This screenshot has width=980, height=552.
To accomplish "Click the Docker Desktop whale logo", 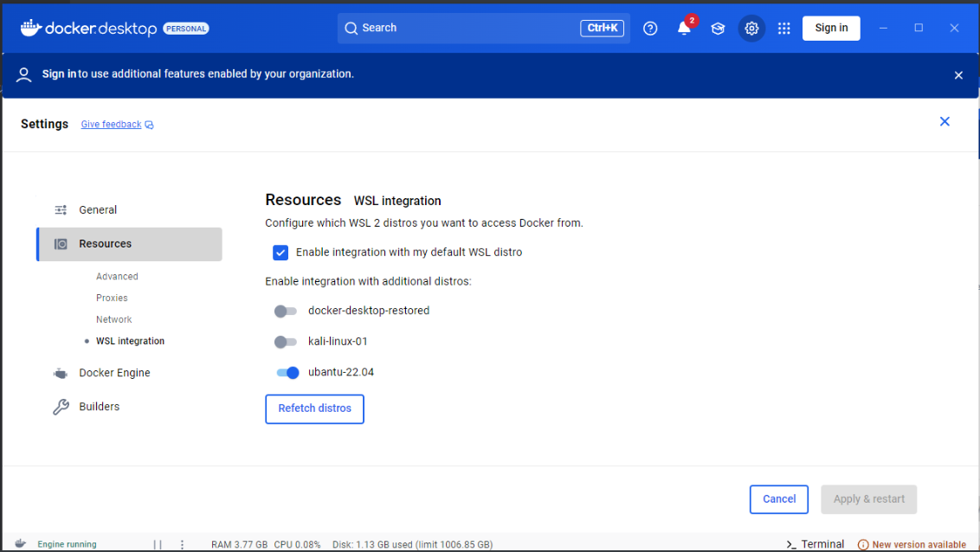I will pos(30,28).
